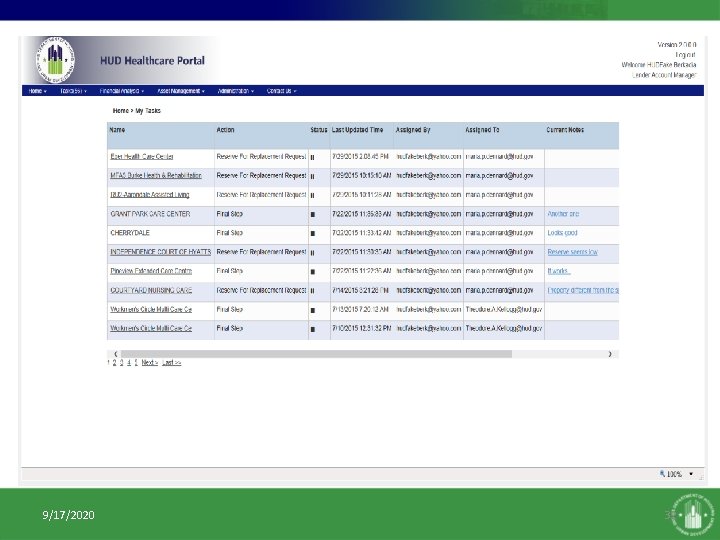The width and height of the screenshot is (720, 540).
Task: Click 'Final Step' action in CHERRYDALE row
Action: coord(230,233)
